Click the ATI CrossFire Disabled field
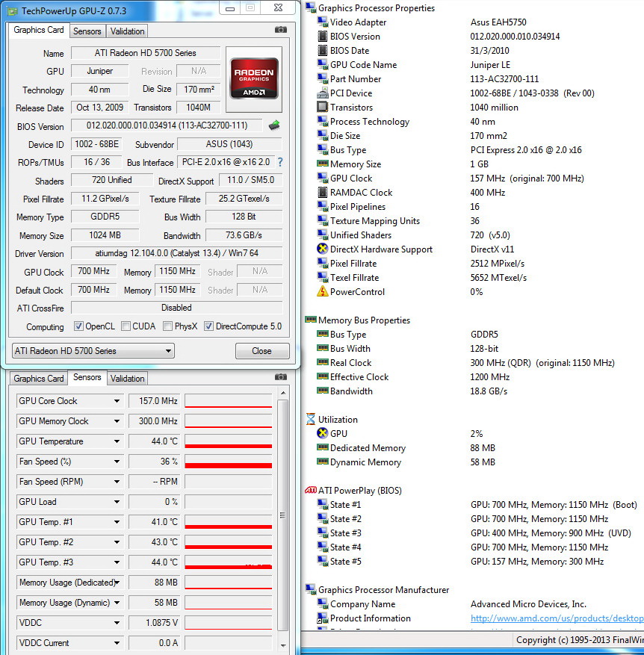Screen dimensions: 644x655 click(177, 308)
